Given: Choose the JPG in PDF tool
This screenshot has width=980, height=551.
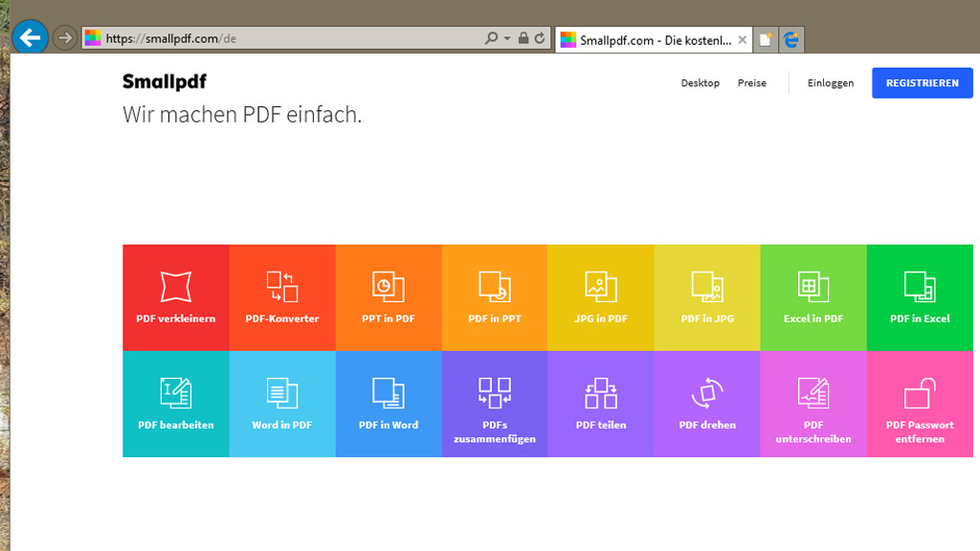Looking at the screenshot, I should click(x=601, y=297).
